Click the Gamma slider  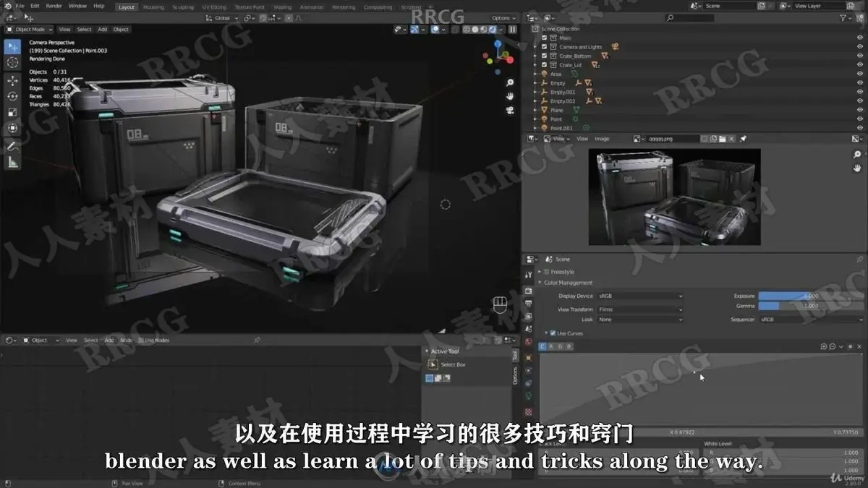[x=812, y=306]
